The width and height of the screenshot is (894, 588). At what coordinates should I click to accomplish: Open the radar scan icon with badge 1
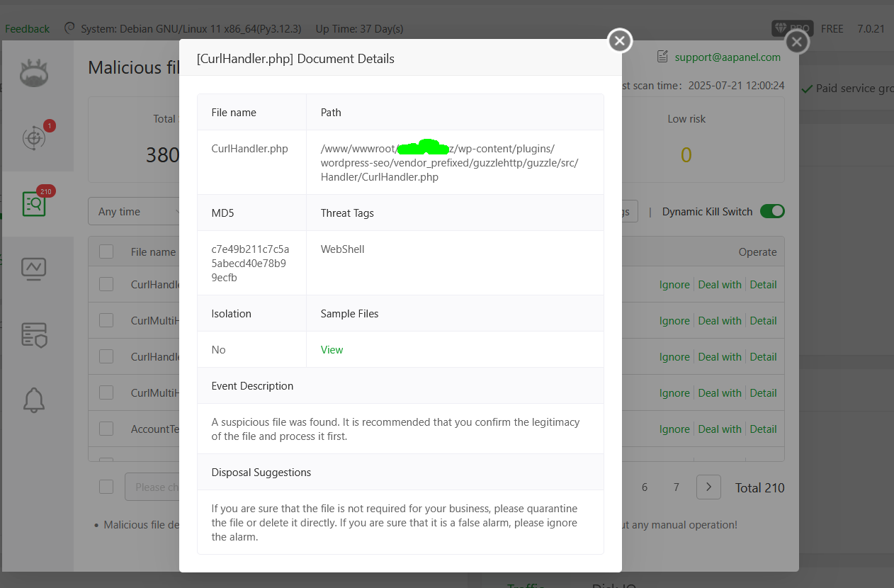[x=34, y=137]
